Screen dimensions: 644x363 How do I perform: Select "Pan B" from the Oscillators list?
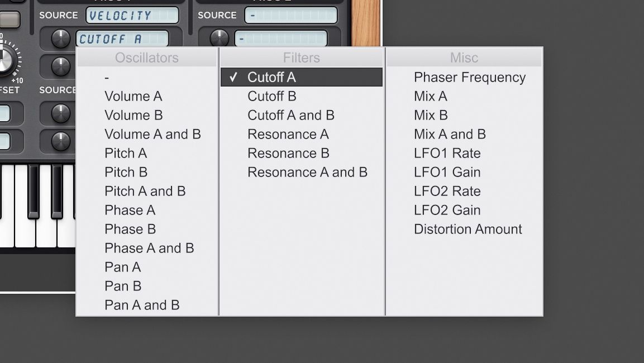point(122,286)
